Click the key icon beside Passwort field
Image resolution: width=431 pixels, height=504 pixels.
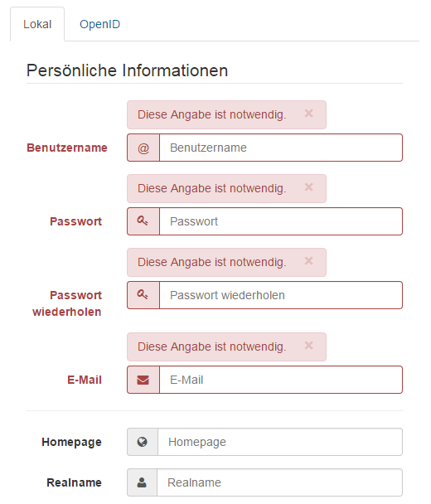click(143, 221)
